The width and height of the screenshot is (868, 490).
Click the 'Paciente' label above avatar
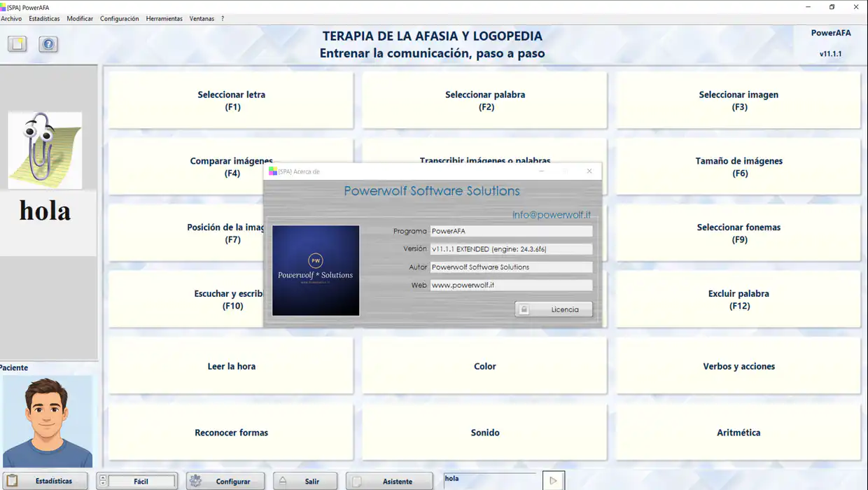pos(14,367)
